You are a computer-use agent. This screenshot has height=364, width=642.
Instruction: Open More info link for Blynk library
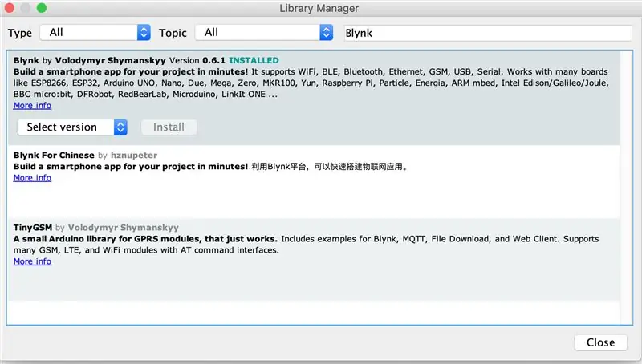(32, 106)
